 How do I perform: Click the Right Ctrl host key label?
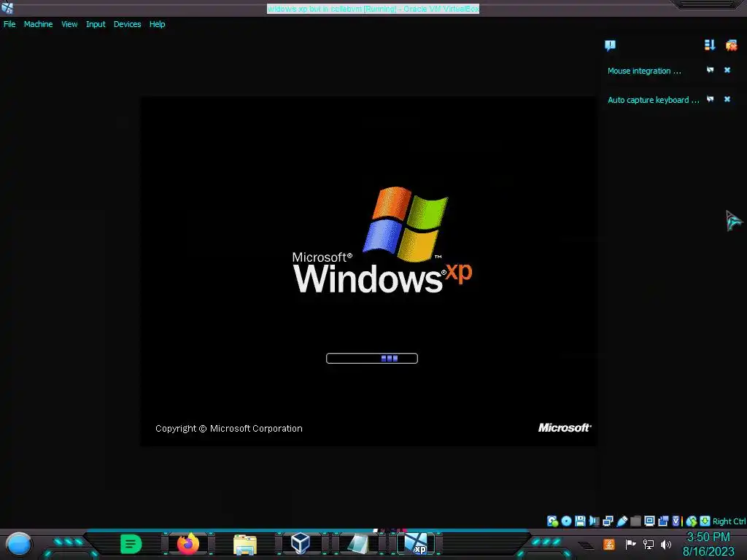click(x=729, y=521)
